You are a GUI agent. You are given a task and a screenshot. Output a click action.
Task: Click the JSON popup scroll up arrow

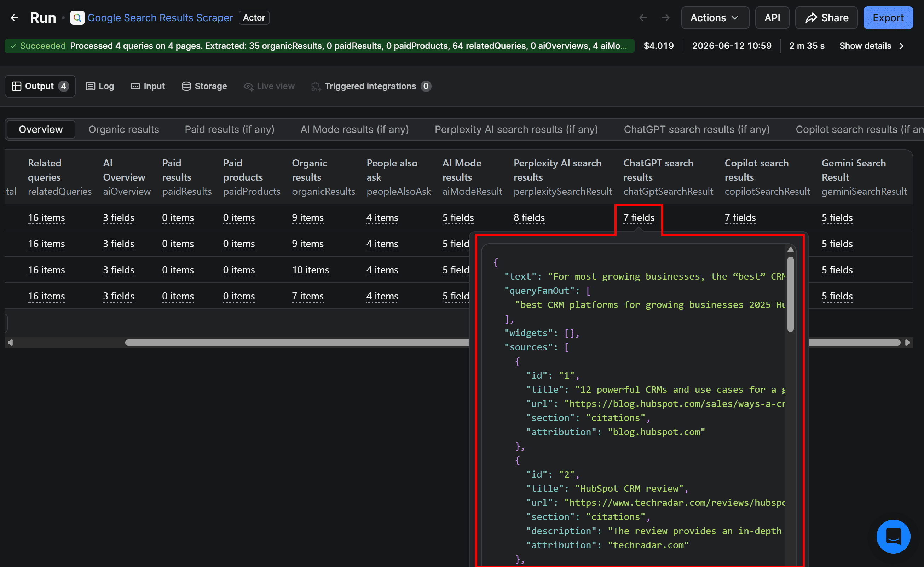pyautogui.click(x=790, y=249)
